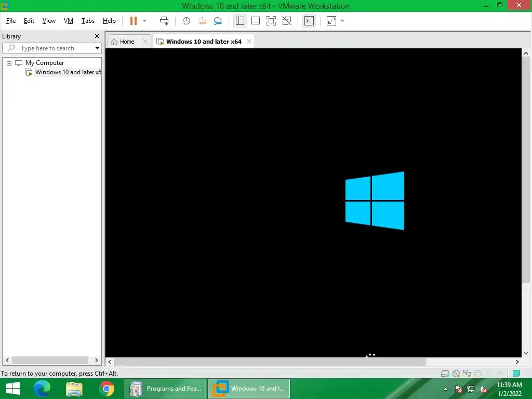Image resolution: width=532 pixels, height=399 pixels.
Task: Send Ctrl+Alt+Del to the virtual machine
Action: pos(164,21)
